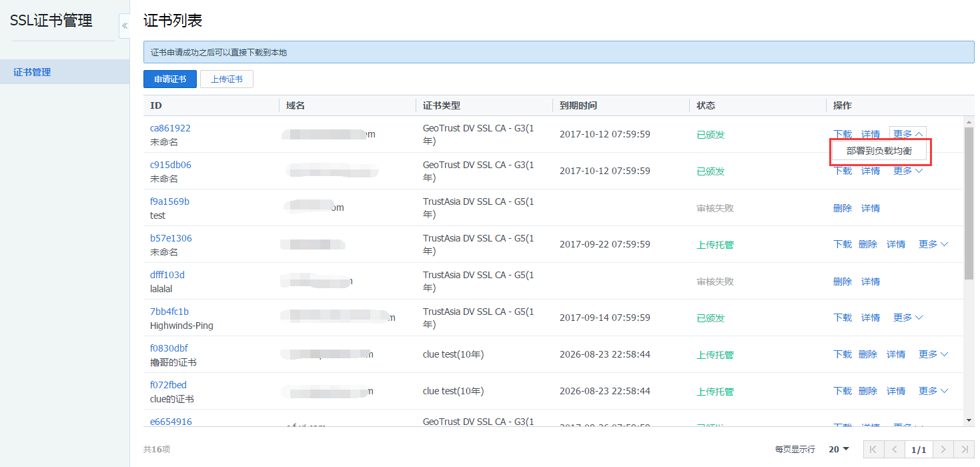
Task: Open the rows-per-page dropdown showing 20
Action: [x=839, y=450]
